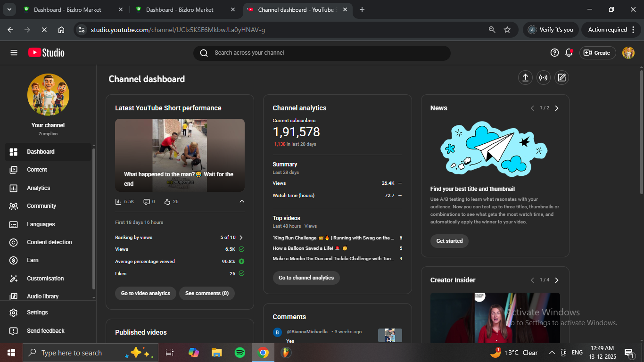Viewport: 644px width, 362px height.
Task: Bookmark this page with star icon
Action: (x=507, y=30)
